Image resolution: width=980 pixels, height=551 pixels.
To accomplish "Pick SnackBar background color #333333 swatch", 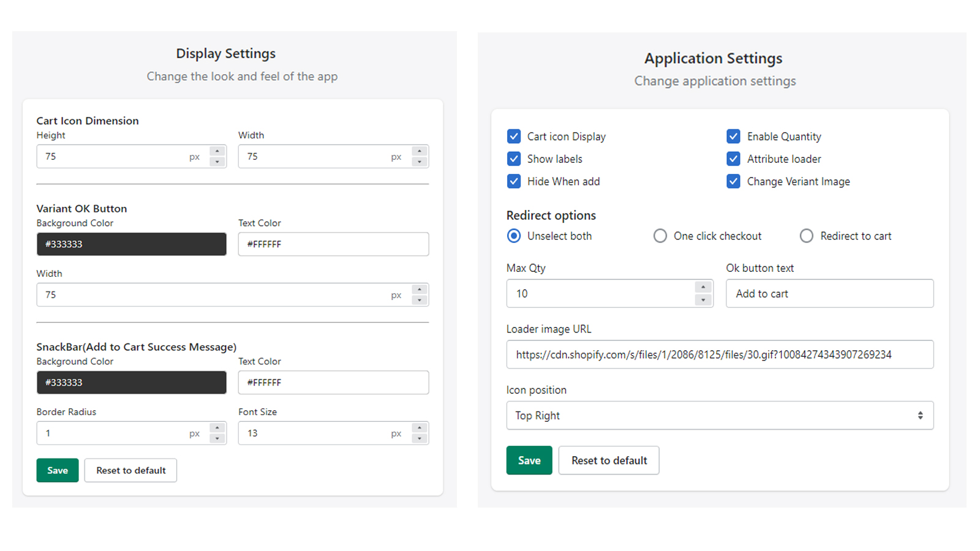I will click(x=131, y=383).
